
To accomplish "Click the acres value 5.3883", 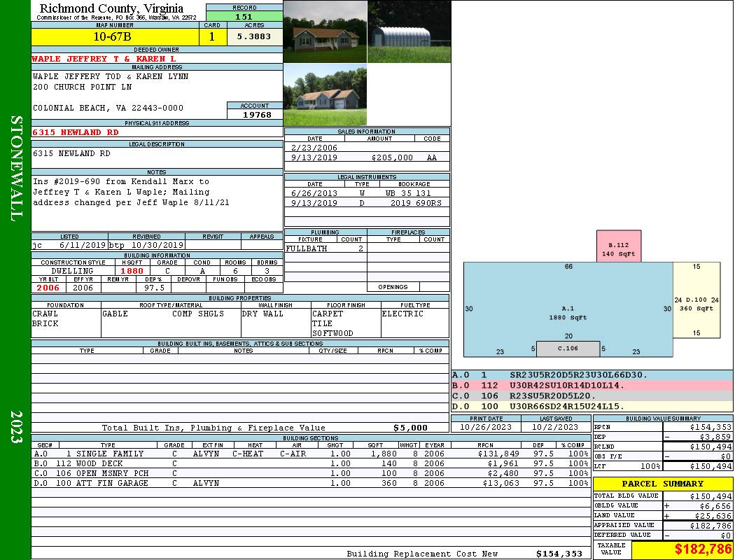I will pos(254,36).
